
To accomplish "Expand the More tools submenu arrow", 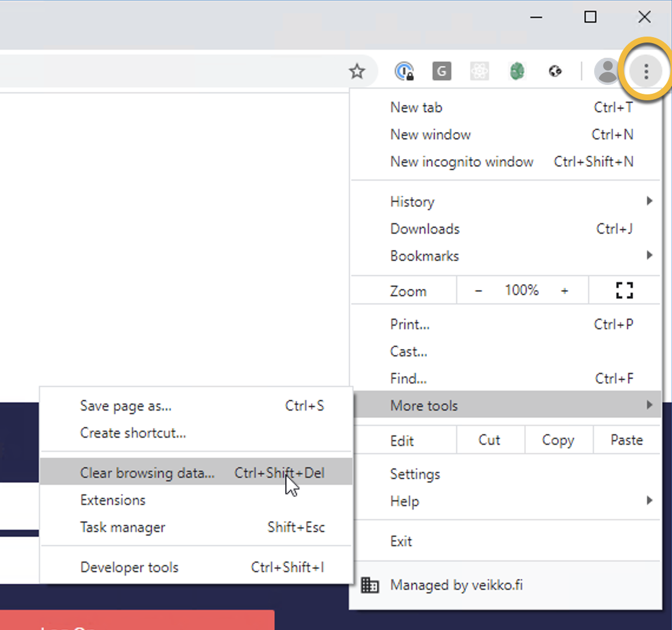I will (649, 405).
